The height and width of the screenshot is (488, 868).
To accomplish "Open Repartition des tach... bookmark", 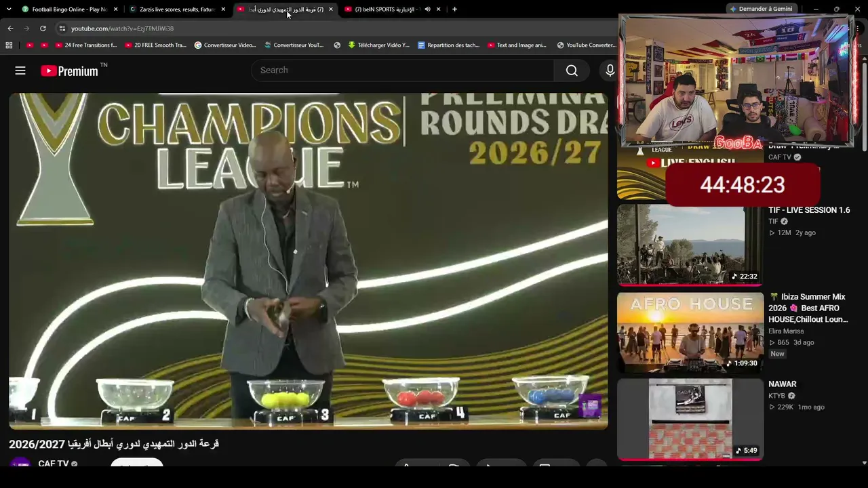I will (449, 45).
